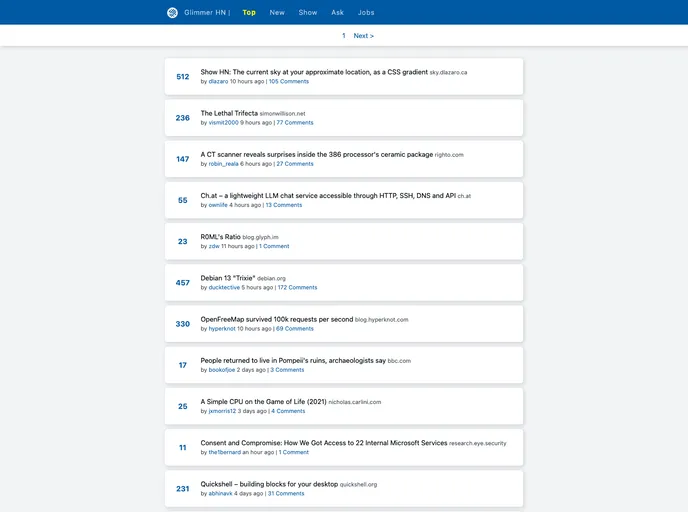Open 'R0ML's Ratio' story
The height and width of the screenshot is (512, 688).
220,237
